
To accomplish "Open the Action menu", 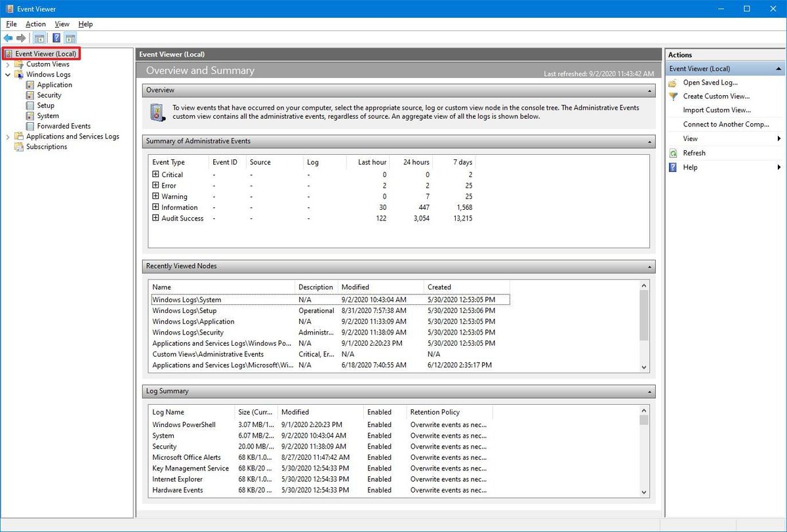I will click(35, 24).
